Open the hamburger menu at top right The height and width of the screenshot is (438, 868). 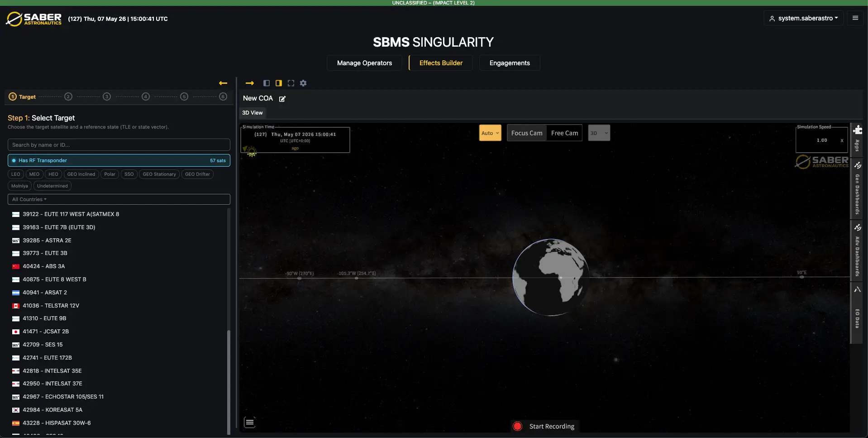[x=855, y=18]
